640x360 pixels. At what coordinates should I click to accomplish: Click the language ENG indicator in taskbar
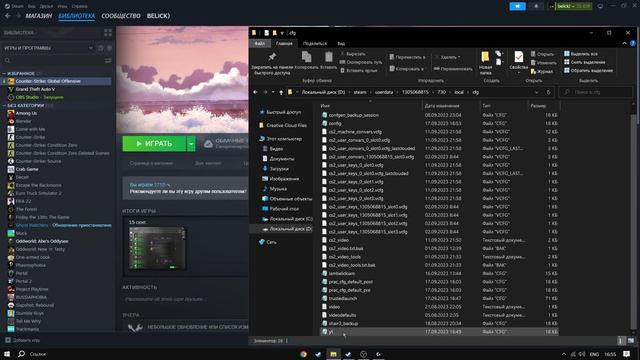pyautogui.click(x=594, y=354)
